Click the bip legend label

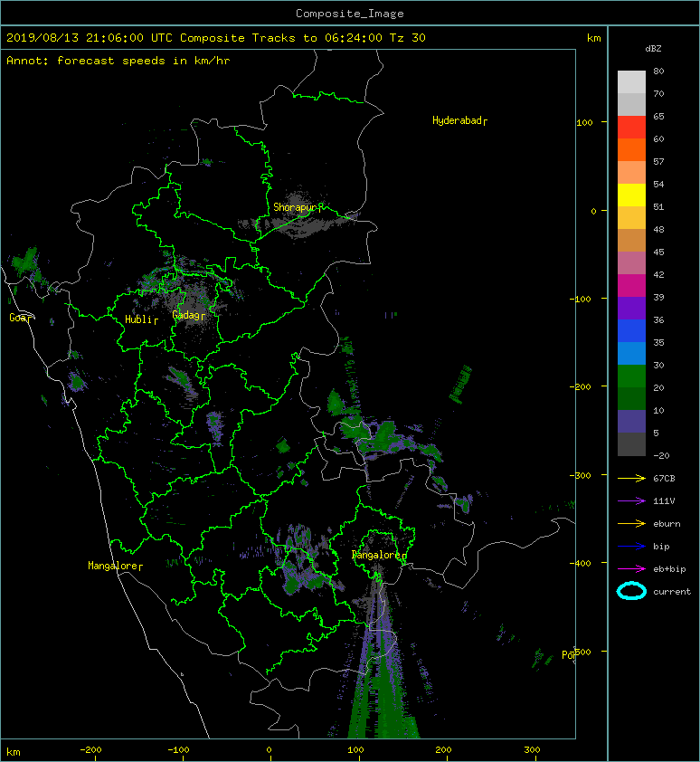[661, 547]
